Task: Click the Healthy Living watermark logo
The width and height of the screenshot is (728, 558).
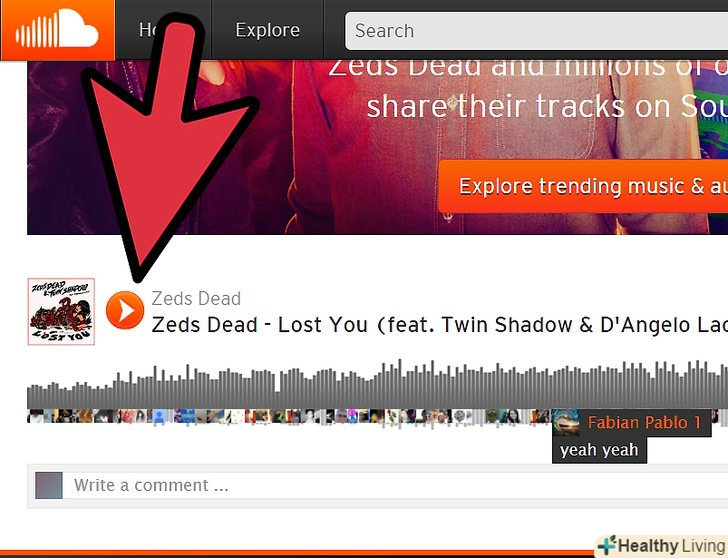Action: 661,545
